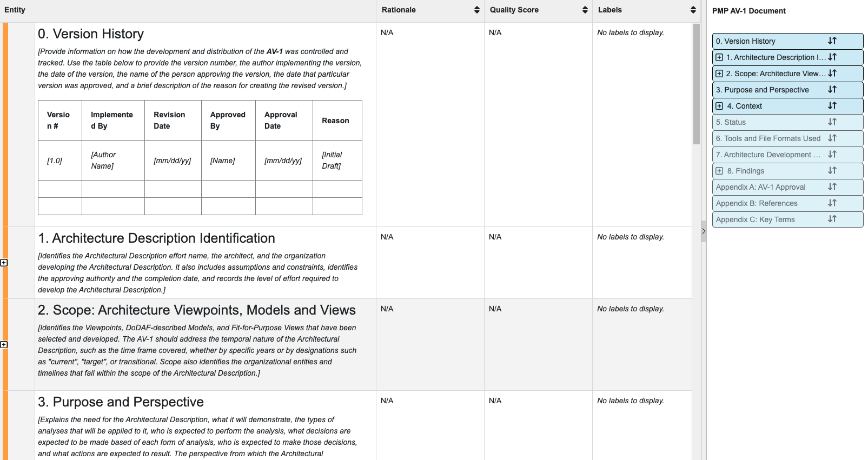Expand the 2. Scope sidebar entry plus icon

(x=719, y=74)
